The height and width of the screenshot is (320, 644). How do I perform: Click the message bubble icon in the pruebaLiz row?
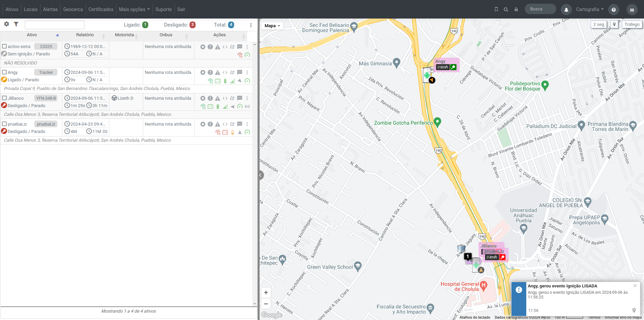click(239, 124)
